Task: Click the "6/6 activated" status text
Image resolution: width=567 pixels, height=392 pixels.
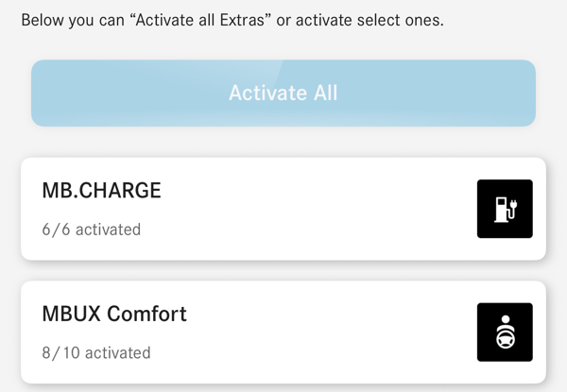Action: [92, 230]
